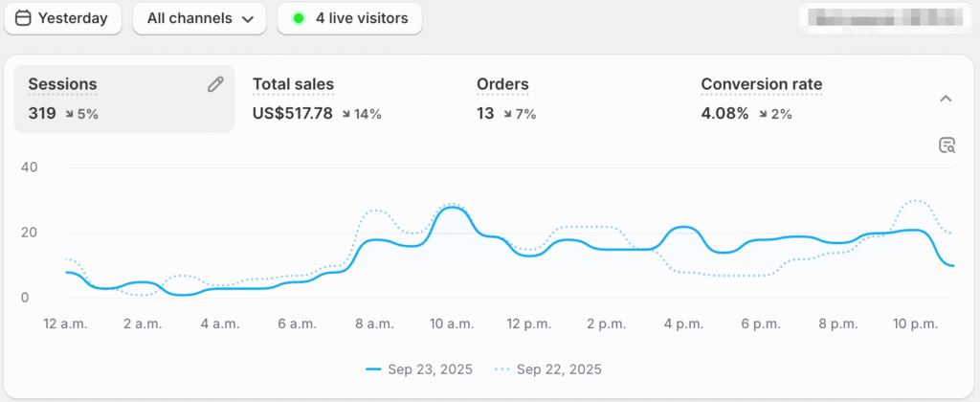Switch to the Total sales metric
The width and height of the screenshot is (980, 402).
pos(293,84)
